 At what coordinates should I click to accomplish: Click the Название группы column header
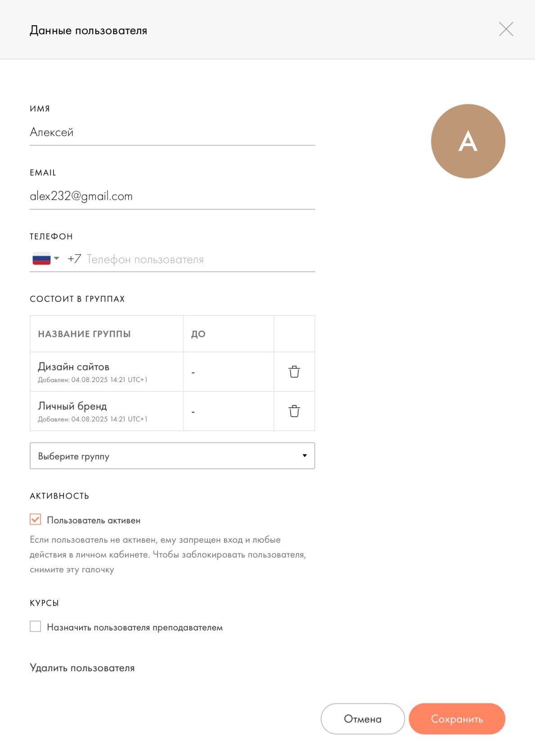click(x=85, y=334)
